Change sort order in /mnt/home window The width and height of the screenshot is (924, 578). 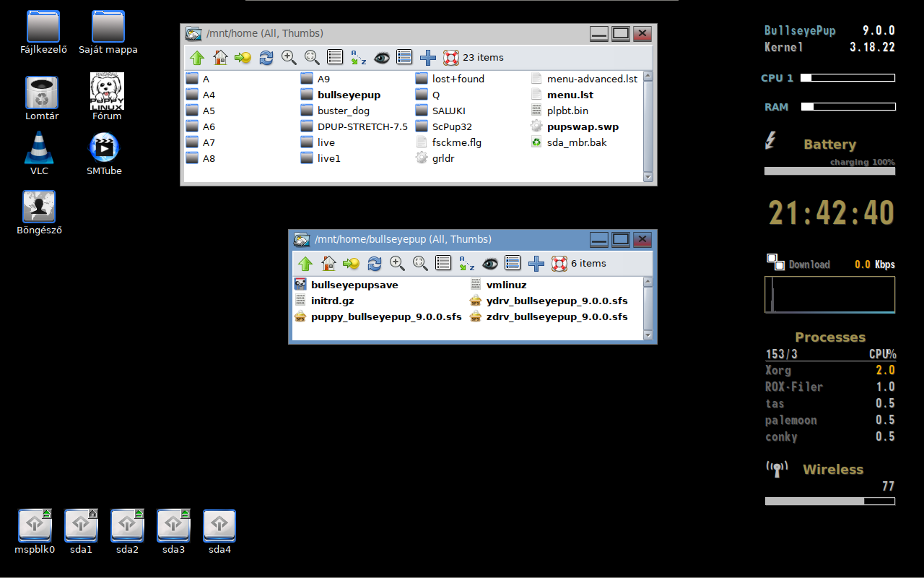[358, 58]
